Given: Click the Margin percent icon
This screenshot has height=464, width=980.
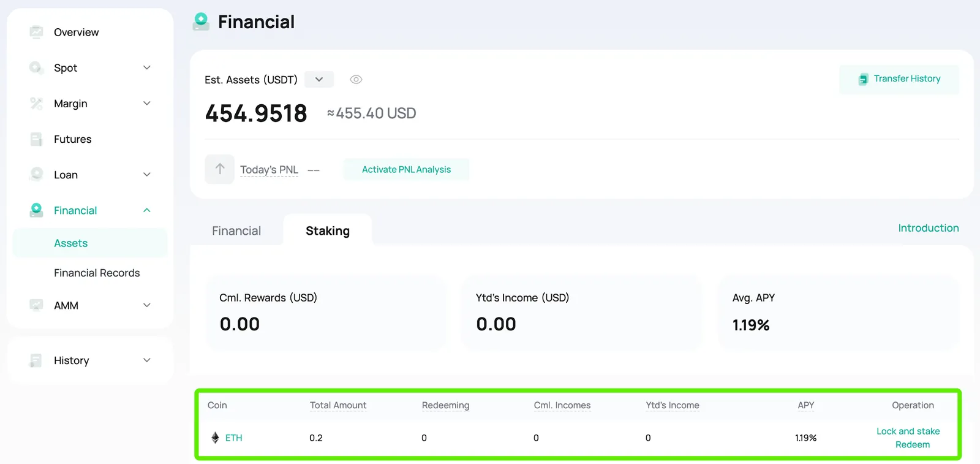Looking at the screenshot, I should click(x=37, y=104).
